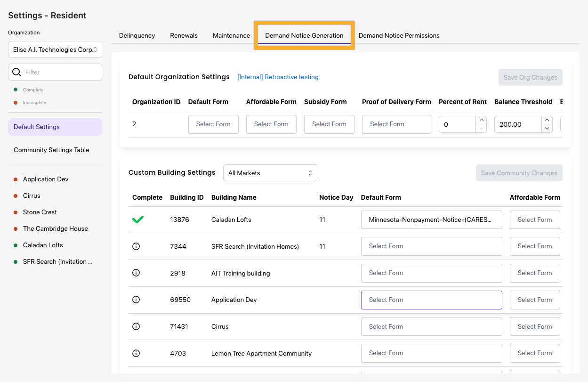Switch to the Maintenance tab

[232, 35]
